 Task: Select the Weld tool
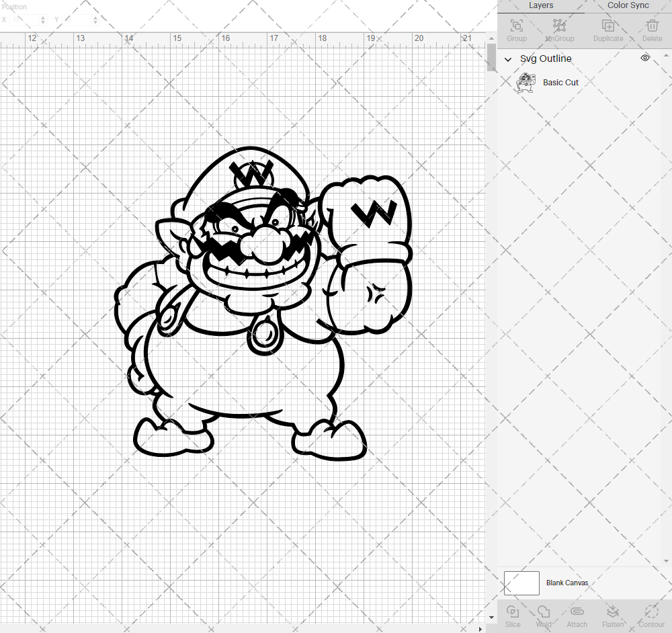coord(544,615)
